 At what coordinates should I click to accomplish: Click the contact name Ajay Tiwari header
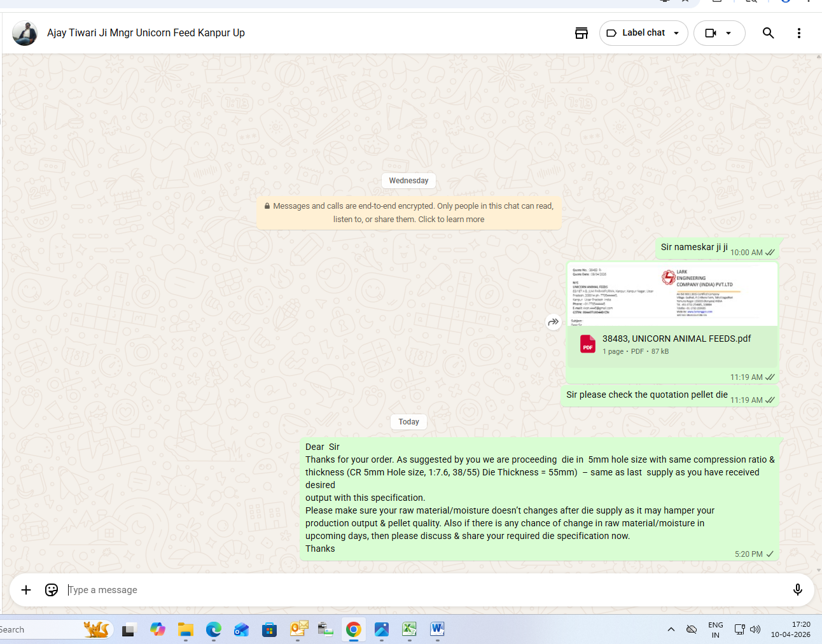click(146, 33)
